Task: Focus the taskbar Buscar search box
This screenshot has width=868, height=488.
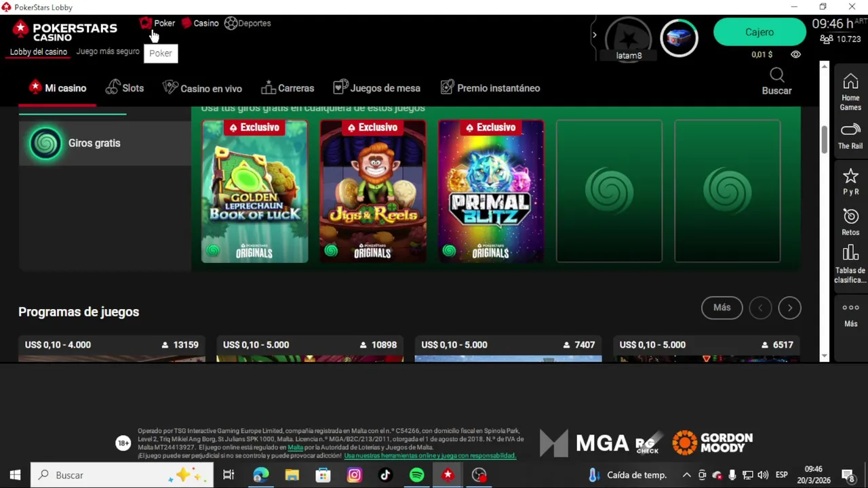Action: pos(122,475)
